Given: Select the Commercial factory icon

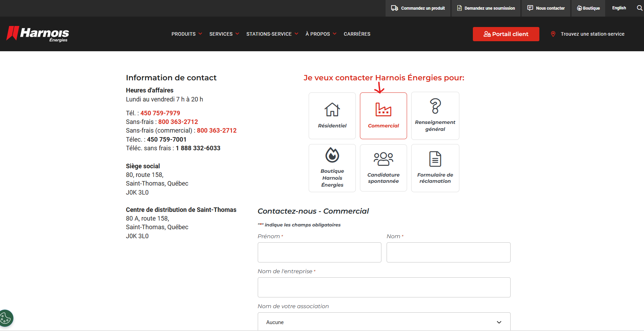Looking at the screenshot, I should [383, 110].
